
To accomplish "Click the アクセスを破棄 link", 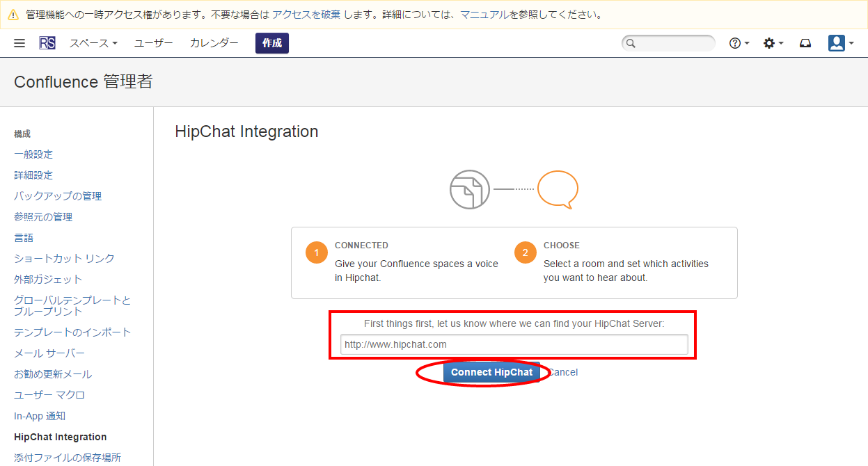I will [x=306, y=15].
